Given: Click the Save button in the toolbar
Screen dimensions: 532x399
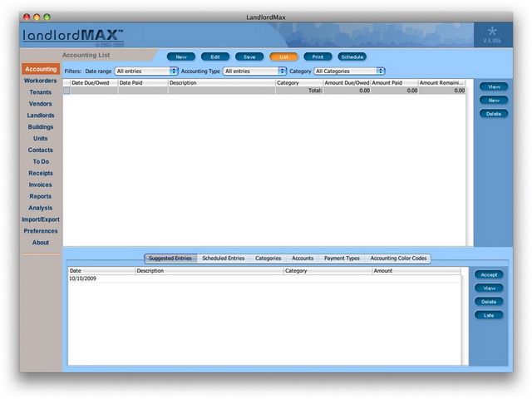Looking at the screenshot, I should point(249,57).
